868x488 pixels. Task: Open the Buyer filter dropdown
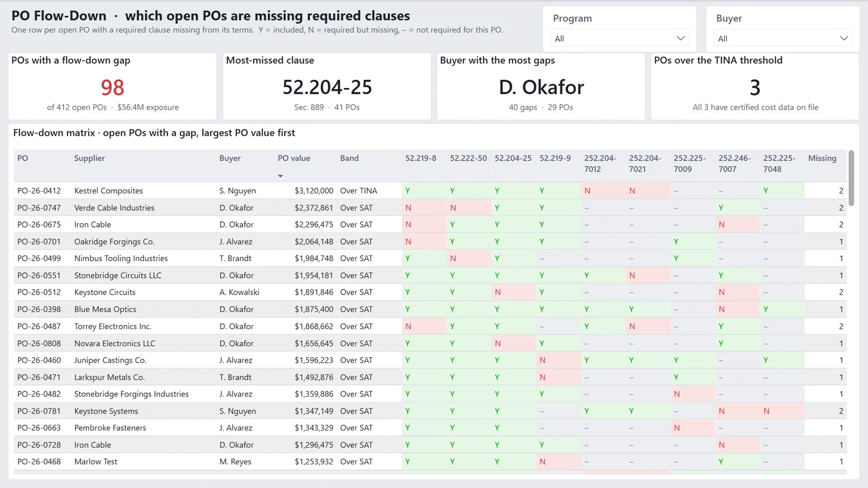tap(783, 38)
